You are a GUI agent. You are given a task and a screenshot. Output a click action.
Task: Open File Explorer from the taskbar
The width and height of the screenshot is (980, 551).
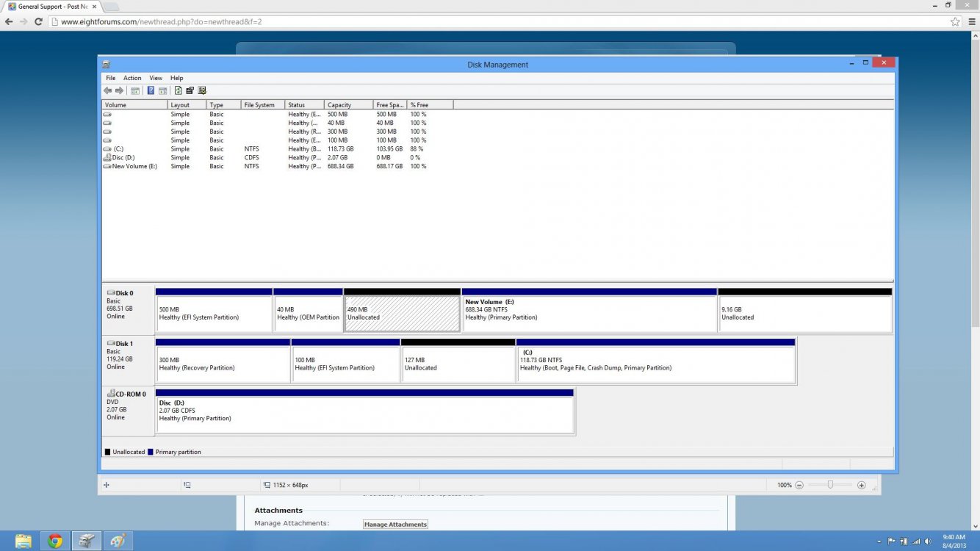24,541
